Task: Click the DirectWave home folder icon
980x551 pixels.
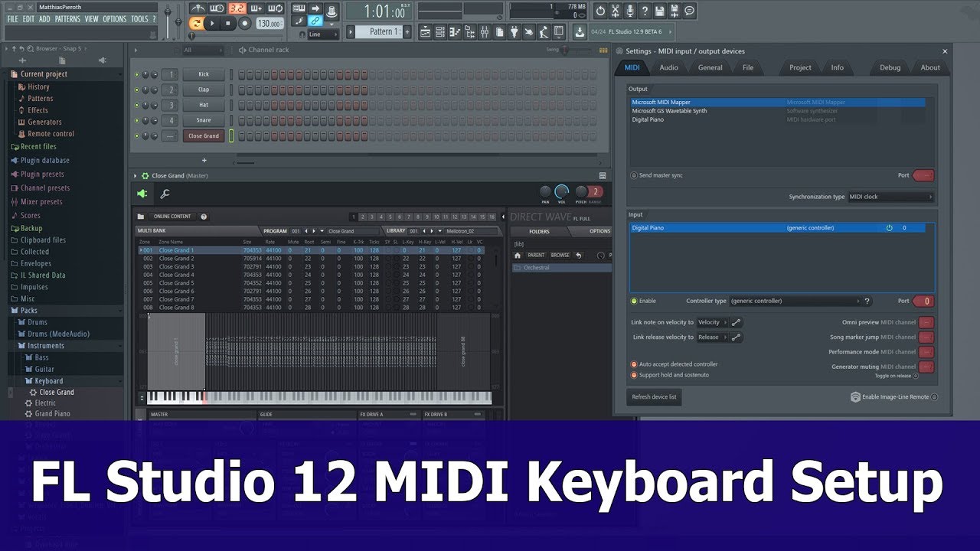Action: [518, 255]
